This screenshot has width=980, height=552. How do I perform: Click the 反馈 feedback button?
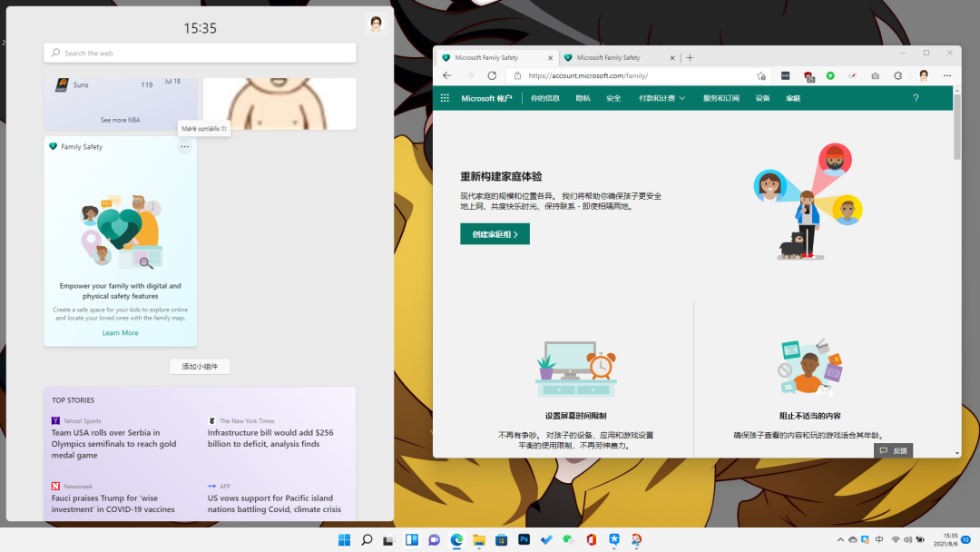coord(893,450)
